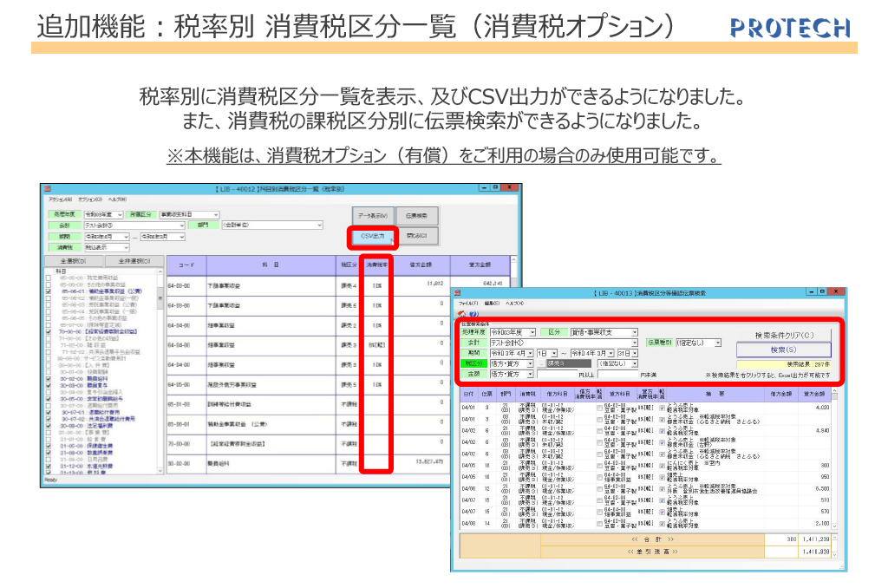Click the PROTECH logo
Viewport: 888px width, 588px height.
pos(789,28)
